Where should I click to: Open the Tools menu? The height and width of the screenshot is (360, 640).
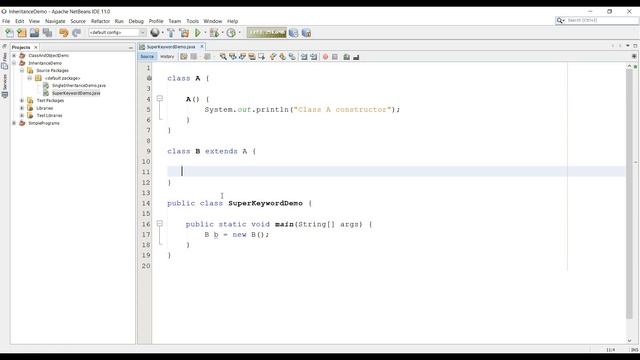[x=192, y=21]
